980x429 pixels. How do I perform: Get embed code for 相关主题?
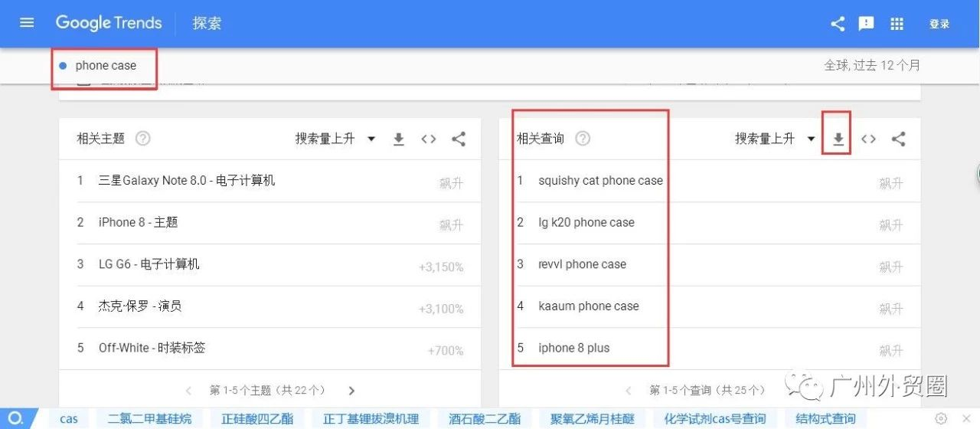(x=429, y=139)
